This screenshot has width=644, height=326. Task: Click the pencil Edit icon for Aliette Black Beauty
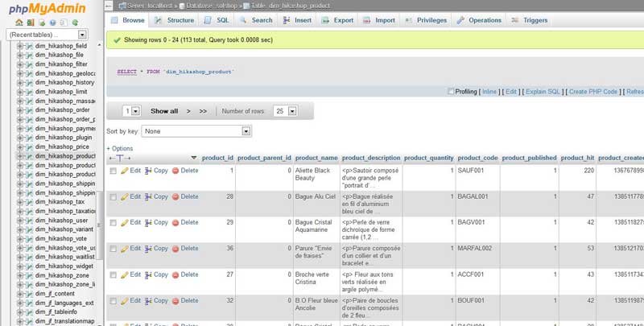pyautogui.click(x=125, y=171)
